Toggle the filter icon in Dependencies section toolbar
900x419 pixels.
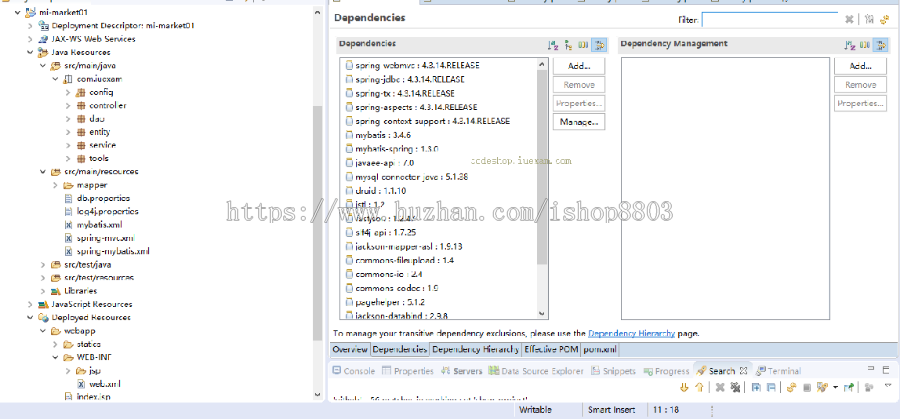pos(599,45)
